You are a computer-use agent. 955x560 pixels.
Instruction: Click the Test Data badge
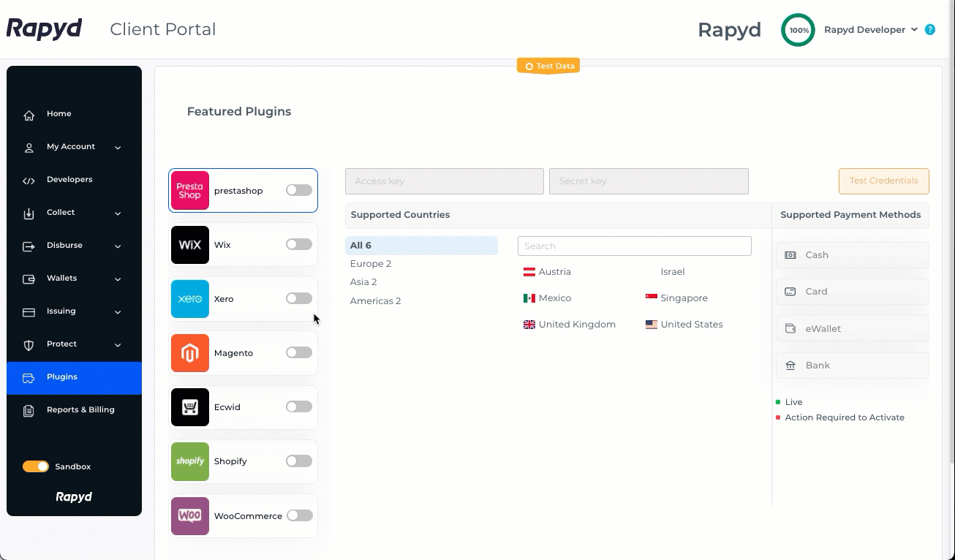coord(548,66)
